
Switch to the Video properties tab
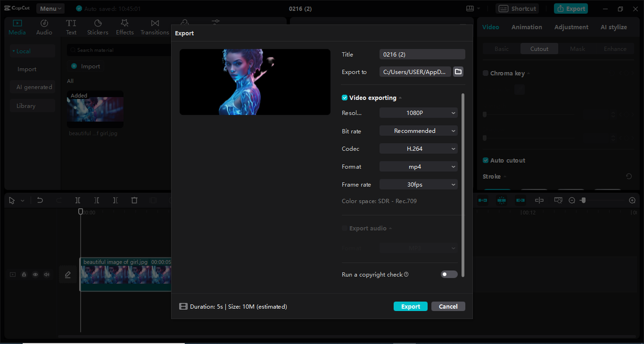pos(491,27)
